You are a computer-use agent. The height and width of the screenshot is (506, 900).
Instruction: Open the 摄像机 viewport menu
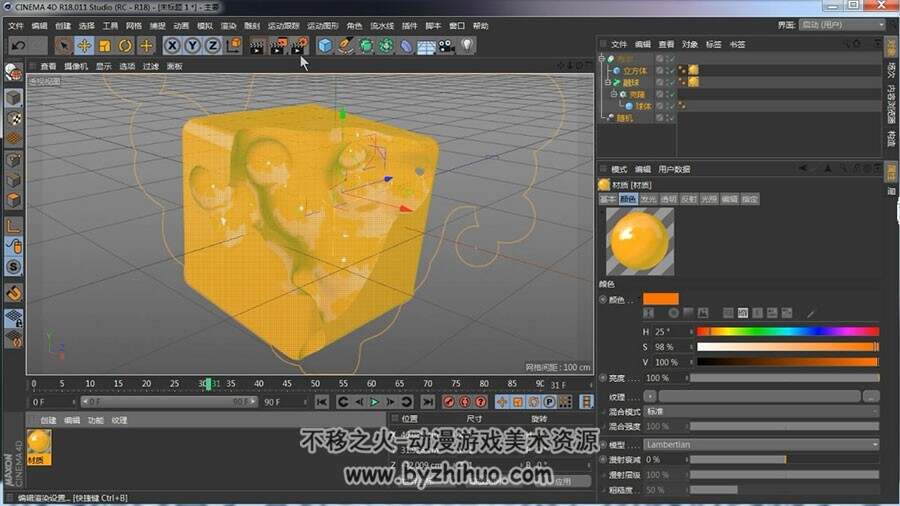(x=76, y=67)
